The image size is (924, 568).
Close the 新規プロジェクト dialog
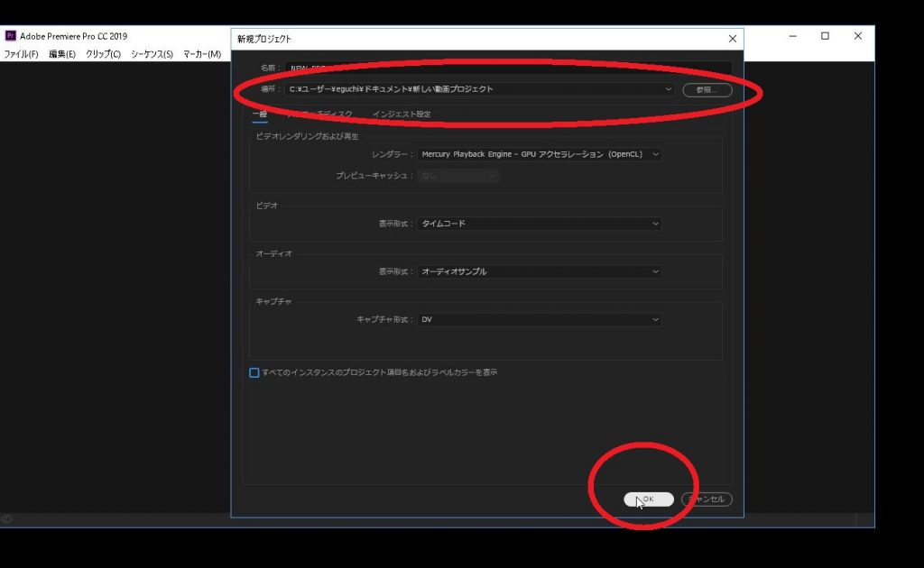pos(733,39)
